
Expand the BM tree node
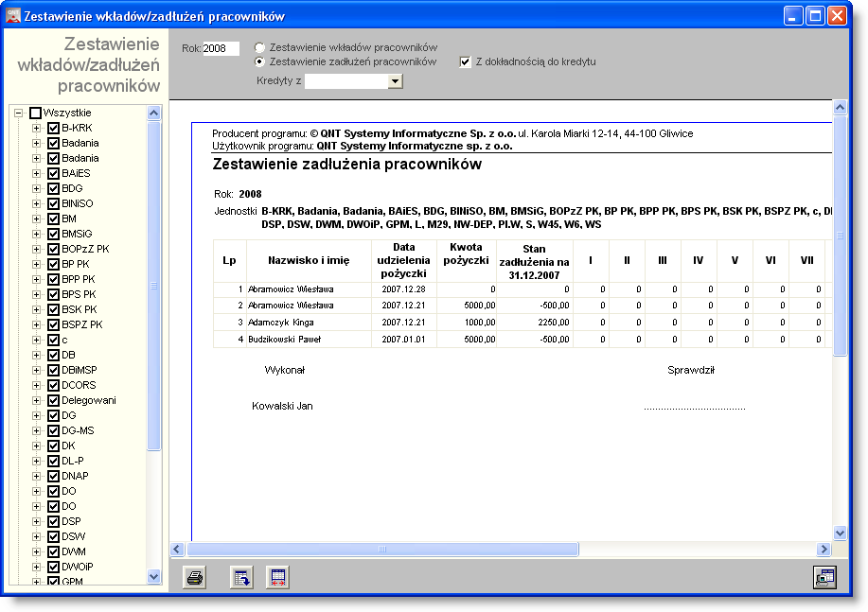point(36,219)
